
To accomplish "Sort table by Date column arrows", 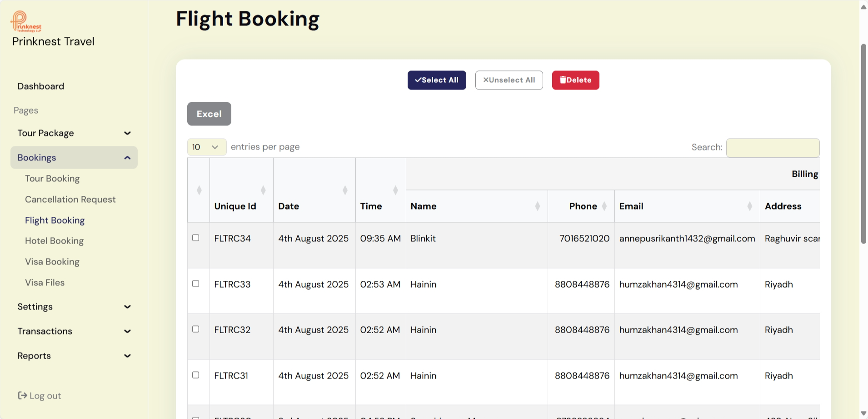I will tap(345, 190).
